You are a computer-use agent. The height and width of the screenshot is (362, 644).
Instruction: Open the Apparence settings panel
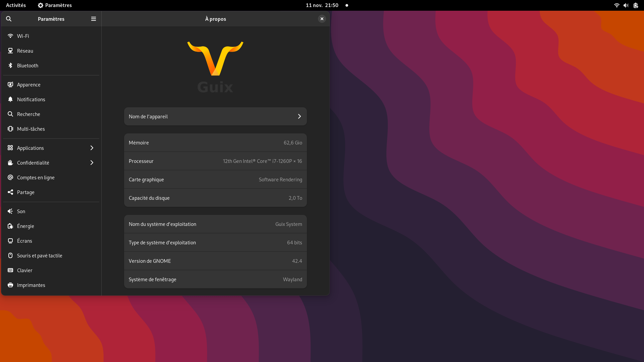[x=29, y=84]
